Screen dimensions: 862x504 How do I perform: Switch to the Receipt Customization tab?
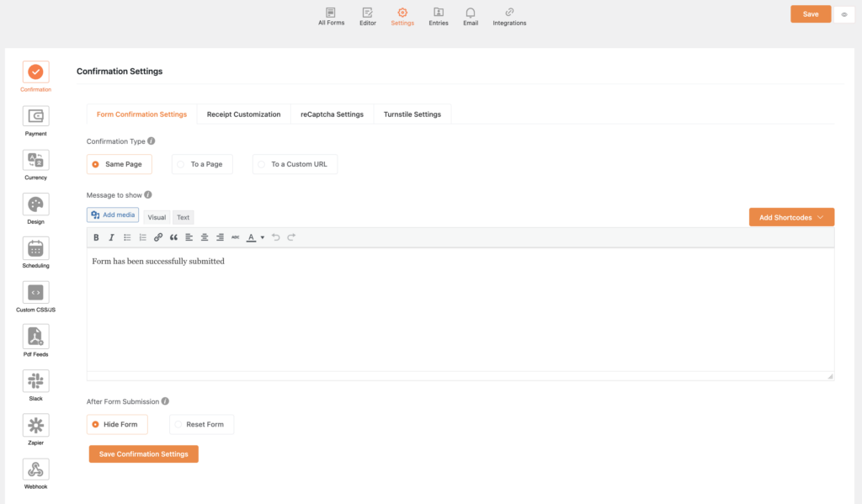[243, 114]
